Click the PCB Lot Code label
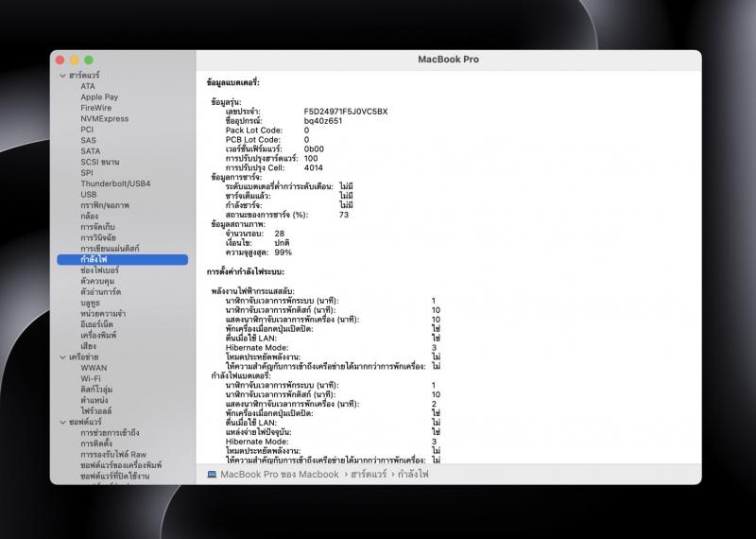This screenshot has height=539, width=756. 253,140
